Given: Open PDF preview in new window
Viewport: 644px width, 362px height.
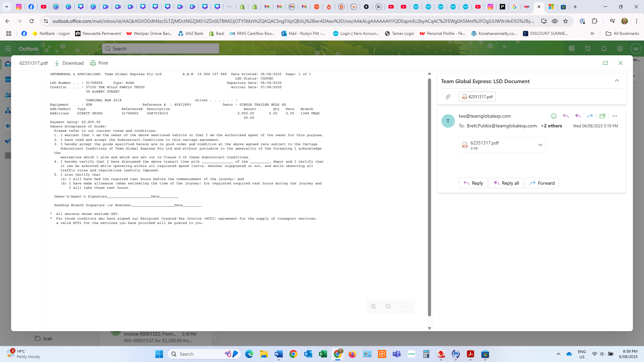Looking at the screenshot, I should tap(605, 63).
